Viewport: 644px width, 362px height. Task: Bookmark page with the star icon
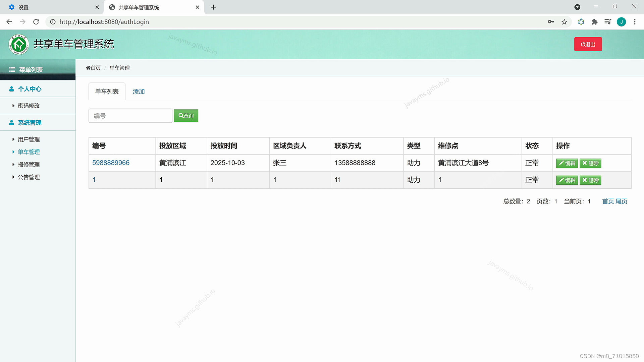pyautogui.click(x=564, y=22)
